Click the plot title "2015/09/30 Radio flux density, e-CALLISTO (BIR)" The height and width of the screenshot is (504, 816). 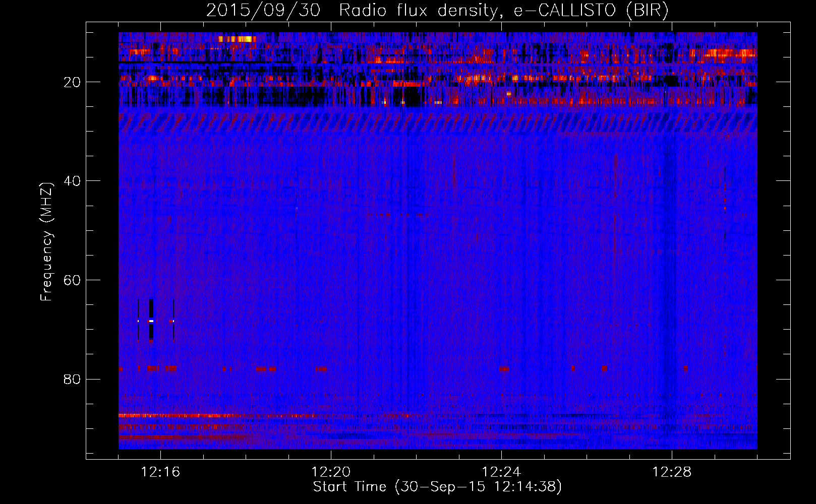coord(437,11)
